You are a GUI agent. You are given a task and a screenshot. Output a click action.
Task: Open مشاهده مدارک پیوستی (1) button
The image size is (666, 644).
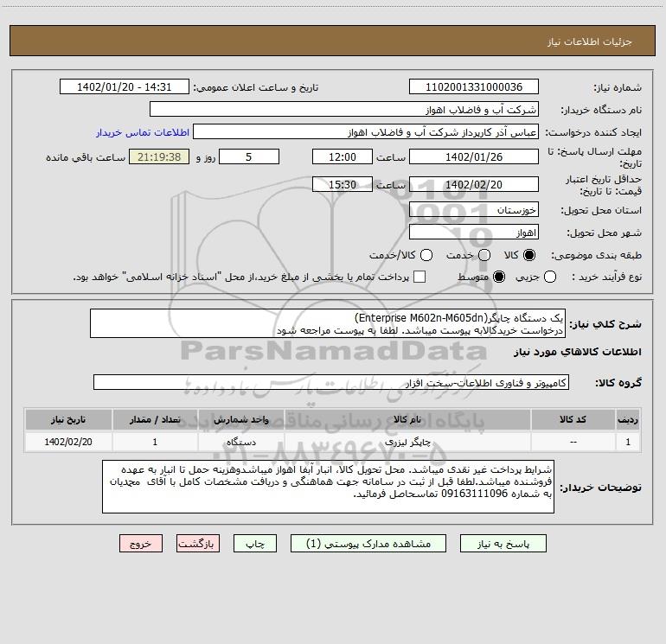click(x=368, y=544)
